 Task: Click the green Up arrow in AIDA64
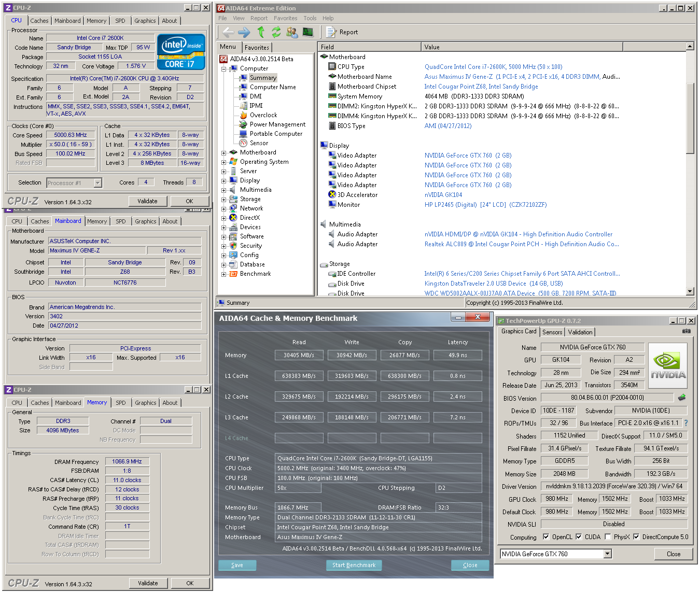click(x=261, y=32)
